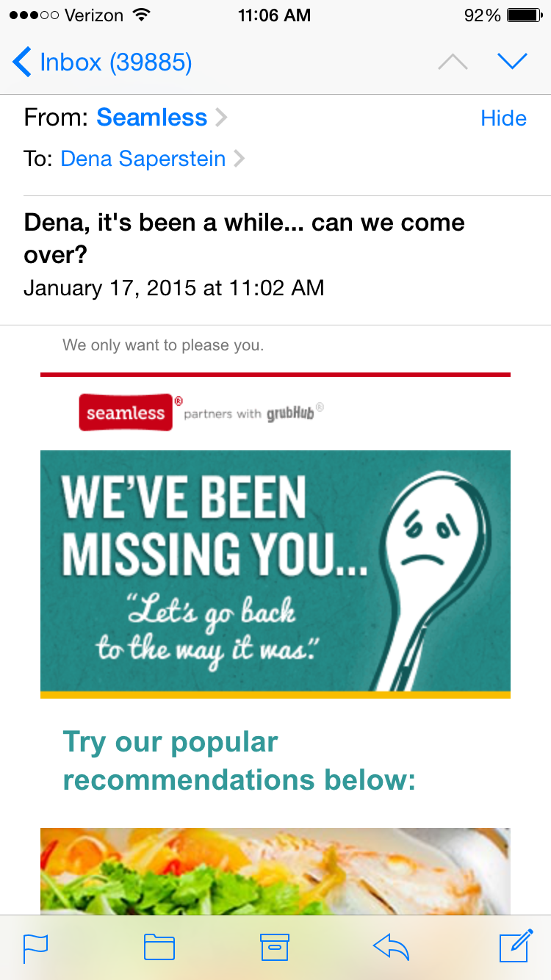Tap the red Seamless logo
Image resolution: width=551 pixels, height=980 pixels.
click(x=126, y=413)
